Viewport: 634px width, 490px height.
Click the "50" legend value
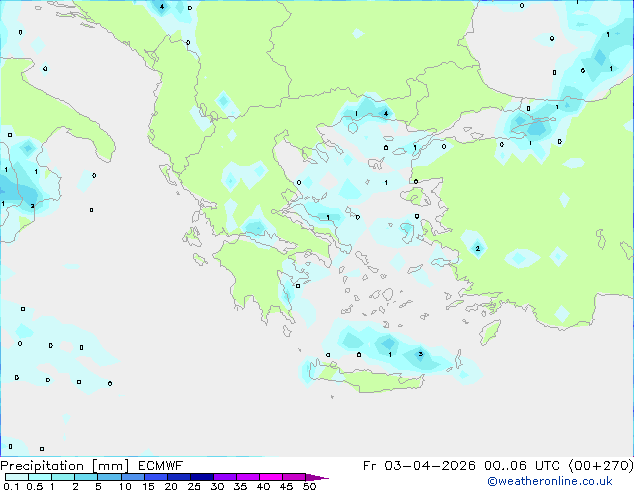point(309,486)
